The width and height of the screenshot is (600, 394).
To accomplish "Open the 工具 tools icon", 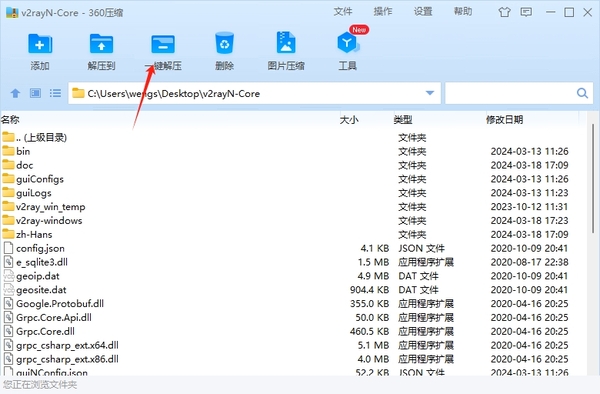I will pos(348,42).
